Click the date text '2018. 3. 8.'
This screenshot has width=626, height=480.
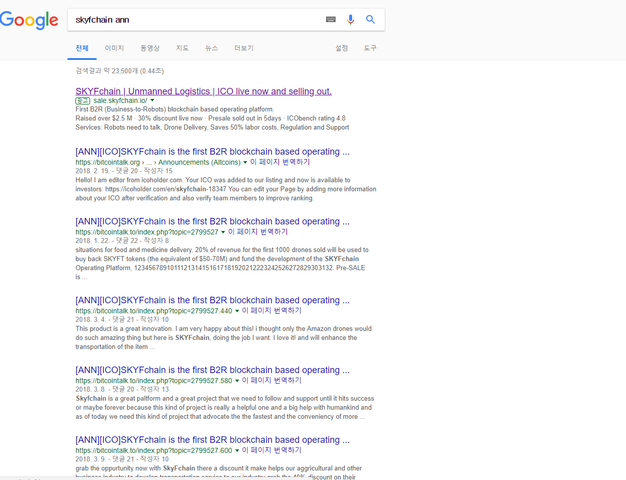(x=91, y=389)
